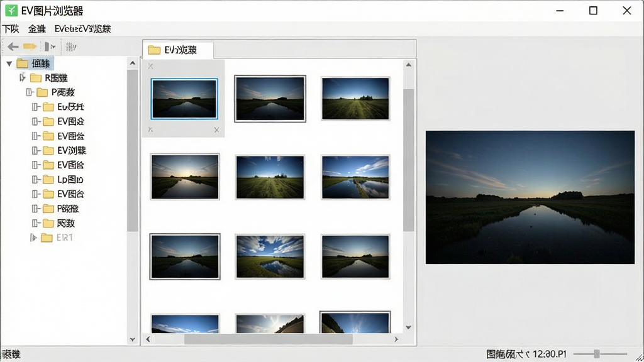Click the right arrow of the horizontal scrollbar
Screen dimensions: 644x362
point(396,339)
